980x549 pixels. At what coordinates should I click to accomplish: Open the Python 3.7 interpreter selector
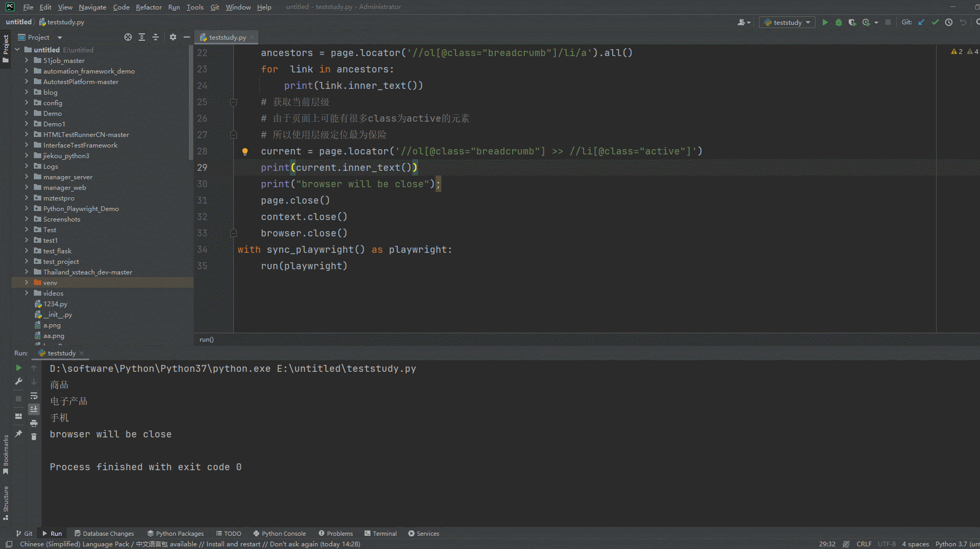[x=956, y=544]
